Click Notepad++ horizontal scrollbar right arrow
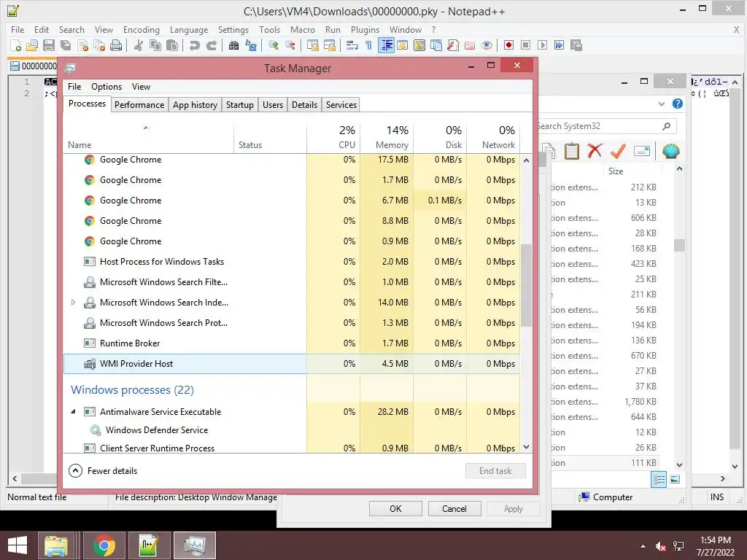This screenshot has height=560, width=747. (x=723, y=478)
